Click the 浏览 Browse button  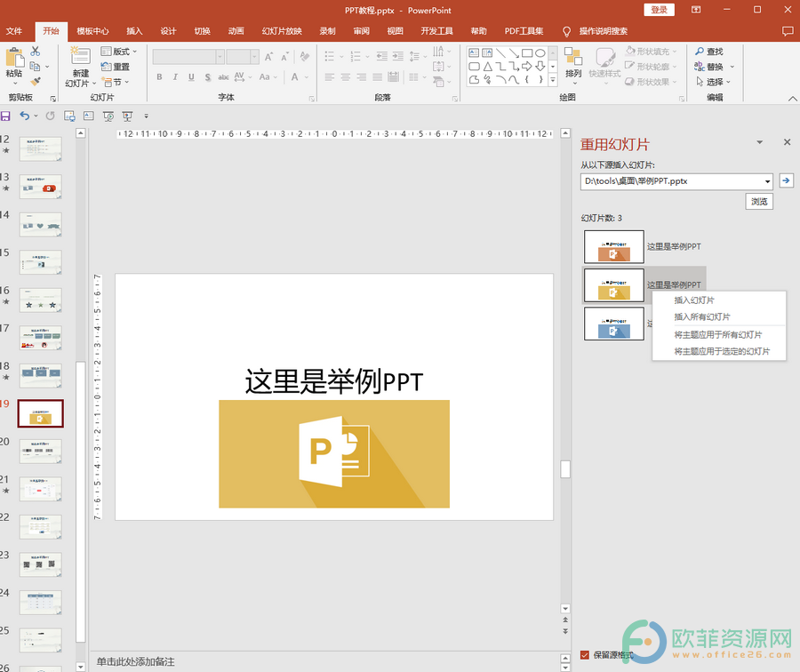759,202
